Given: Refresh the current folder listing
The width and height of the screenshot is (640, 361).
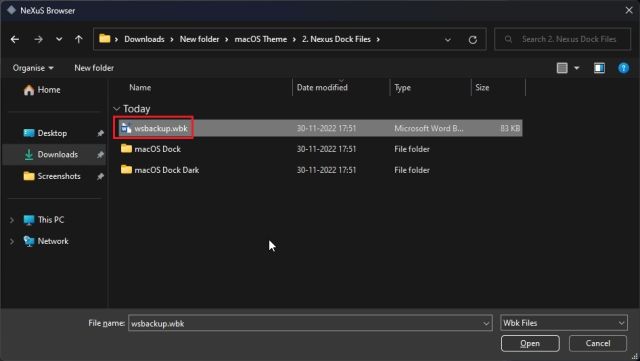Looking at the screenshot, I should (473, 40).
